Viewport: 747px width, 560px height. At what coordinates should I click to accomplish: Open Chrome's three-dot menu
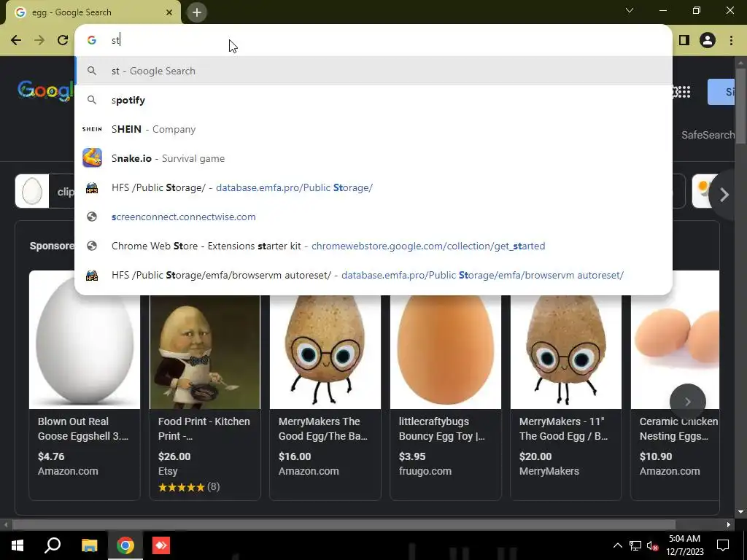731,40
